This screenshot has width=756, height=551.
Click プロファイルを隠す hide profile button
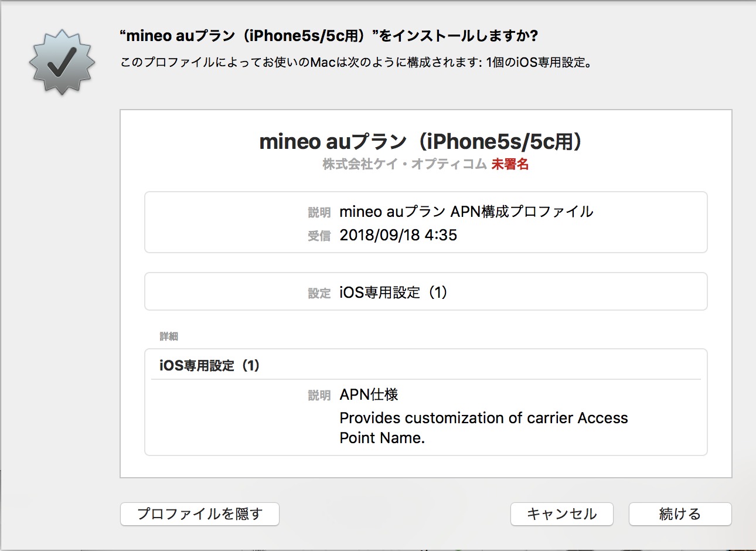click(200, 514)
